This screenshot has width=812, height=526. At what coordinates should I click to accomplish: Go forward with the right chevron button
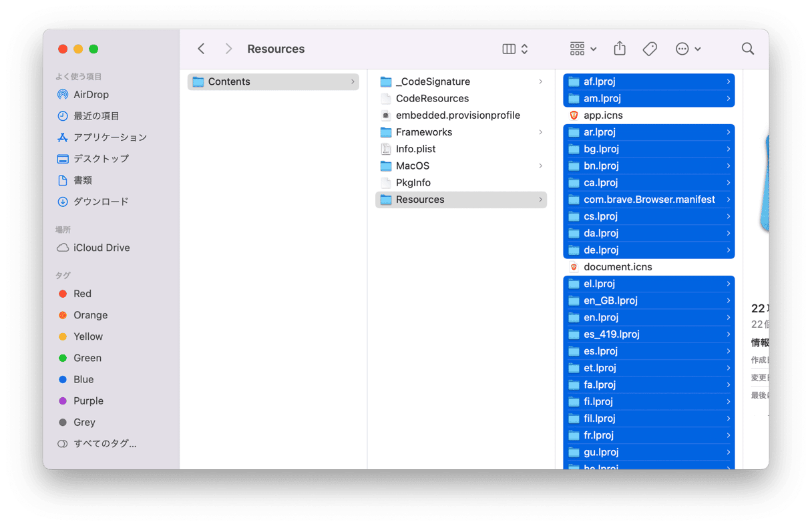[x=228, y=49]
